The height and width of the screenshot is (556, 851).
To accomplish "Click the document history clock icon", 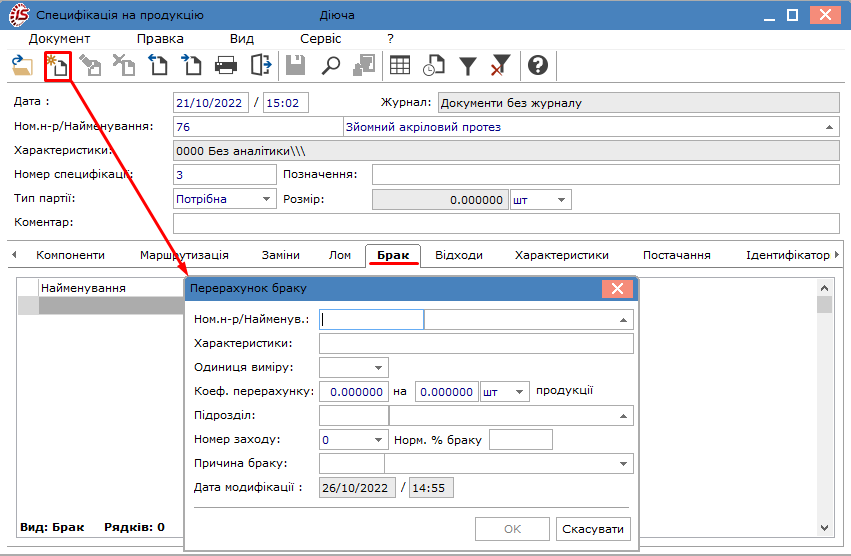I will (434, 66).
